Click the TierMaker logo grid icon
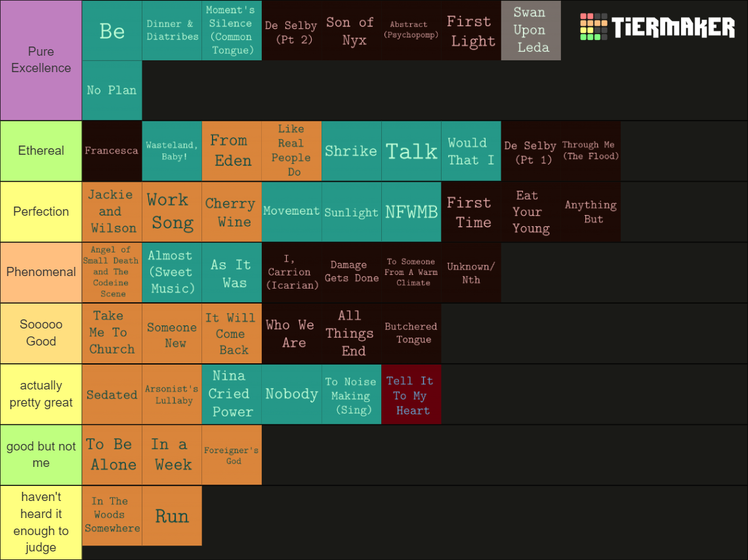748x560 pixels. (593, 27)
